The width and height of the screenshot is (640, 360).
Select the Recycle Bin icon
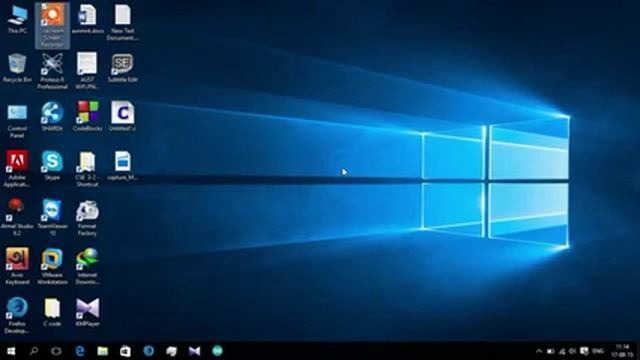pos(17,68)
